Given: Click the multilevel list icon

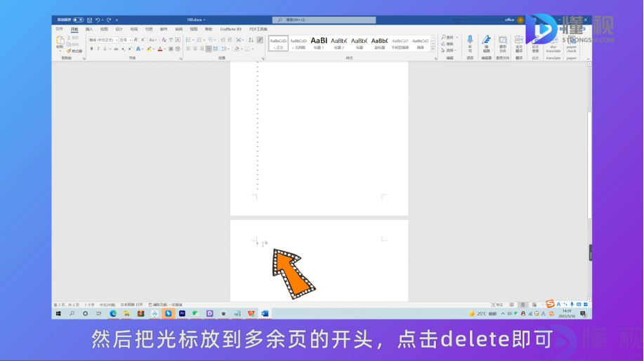Looking at the screenshot, I should coord(210,40).
